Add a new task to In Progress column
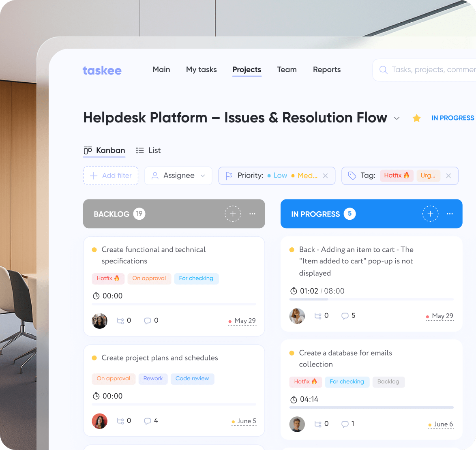This screenshot has height=450, width=476. pyautogui.click(x=430, y=214)
